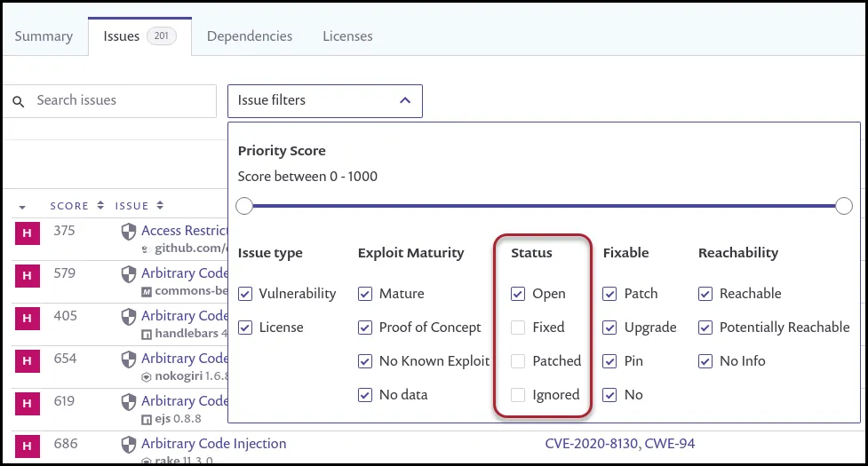Toggle the No data checkbox
This screenshot has height=466, width=868.
tap(365, 395)
